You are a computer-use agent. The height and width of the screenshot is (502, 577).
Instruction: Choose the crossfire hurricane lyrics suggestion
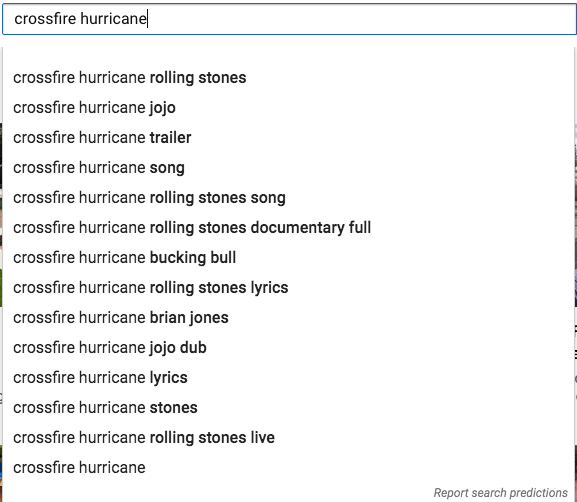[288, 378]
